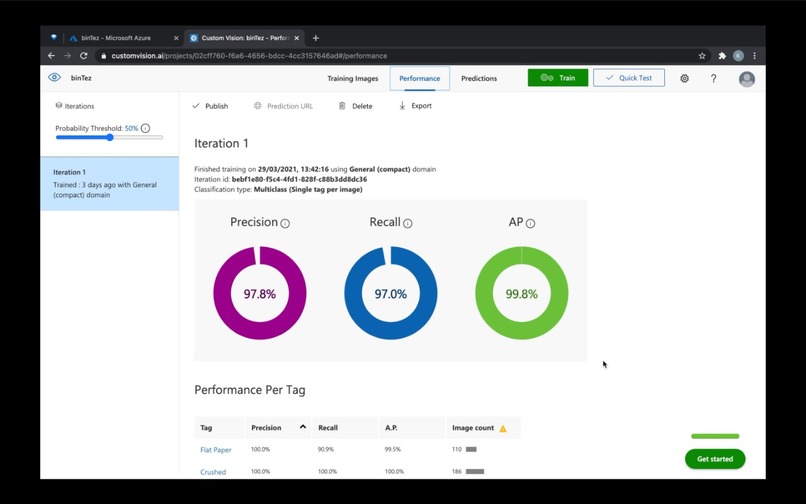The width and height of the screenshot is (806, 504).
Task: Click the Iterations heading
Action: pyautogui.click(x=79, y=106)
